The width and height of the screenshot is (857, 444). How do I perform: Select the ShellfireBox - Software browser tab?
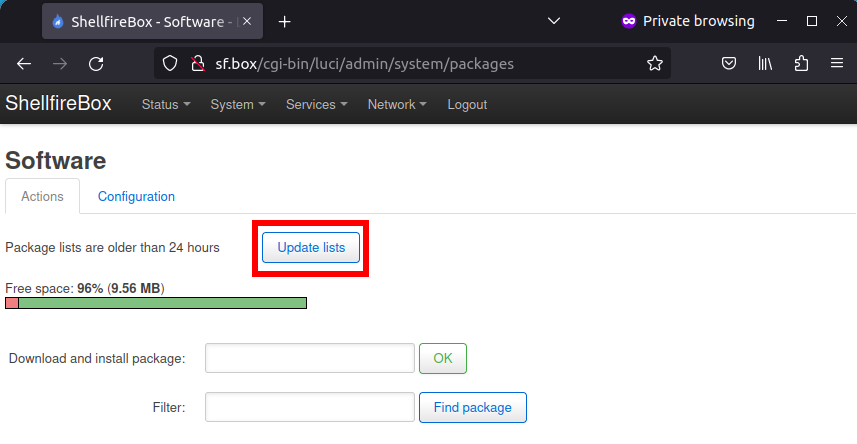[152, 21]
